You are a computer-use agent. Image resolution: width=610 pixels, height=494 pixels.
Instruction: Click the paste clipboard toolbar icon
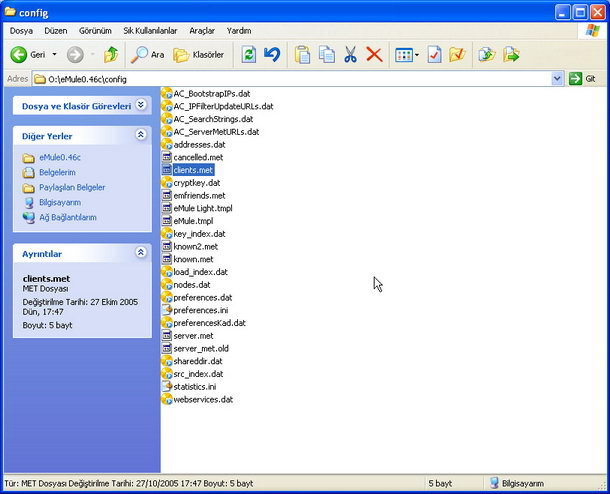coord(302,55)
